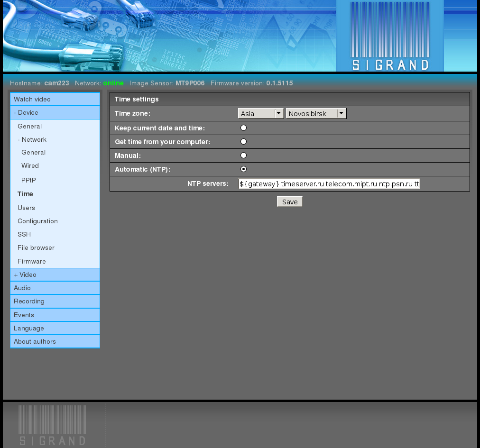Select the Manual time radio button
The height and width of the screenshot is (448, 480).
pos(243,155)
